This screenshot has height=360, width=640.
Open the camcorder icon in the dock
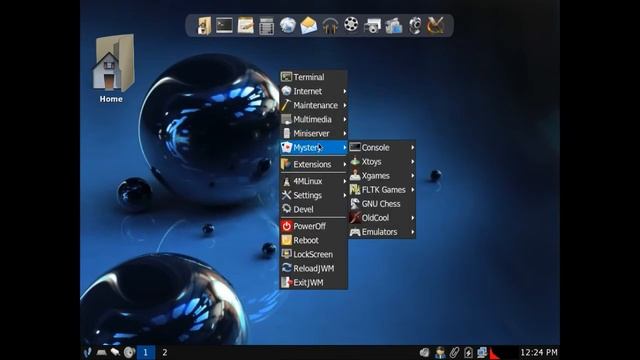click(393, 25)
